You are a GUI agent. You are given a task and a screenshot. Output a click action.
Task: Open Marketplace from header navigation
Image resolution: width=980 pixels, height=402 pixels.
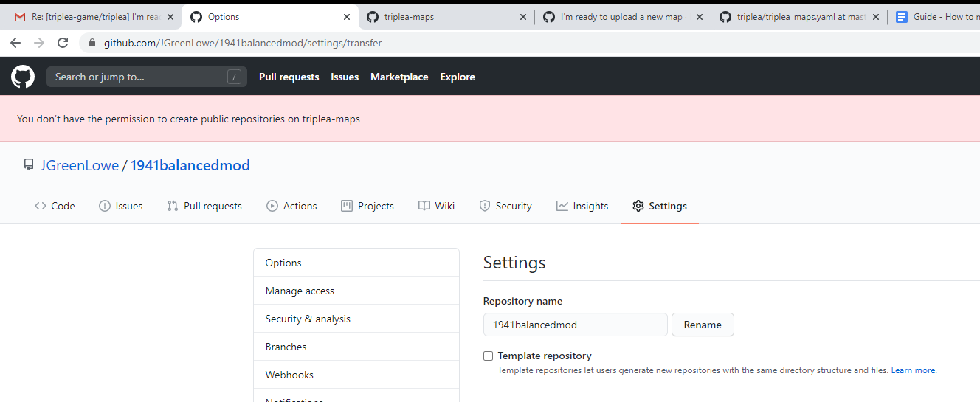click(399, 77)
